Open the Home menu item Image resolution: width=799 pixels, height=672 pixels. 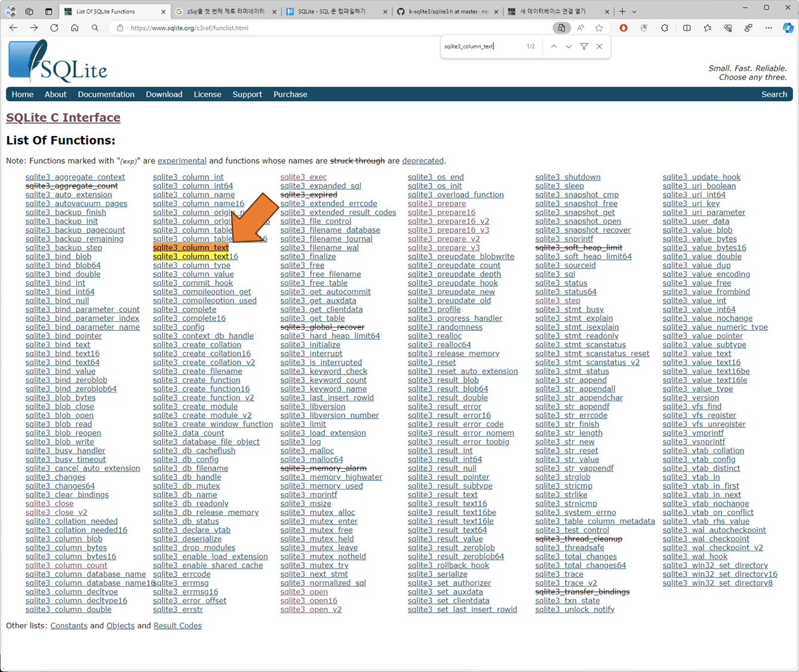point(23,94)
